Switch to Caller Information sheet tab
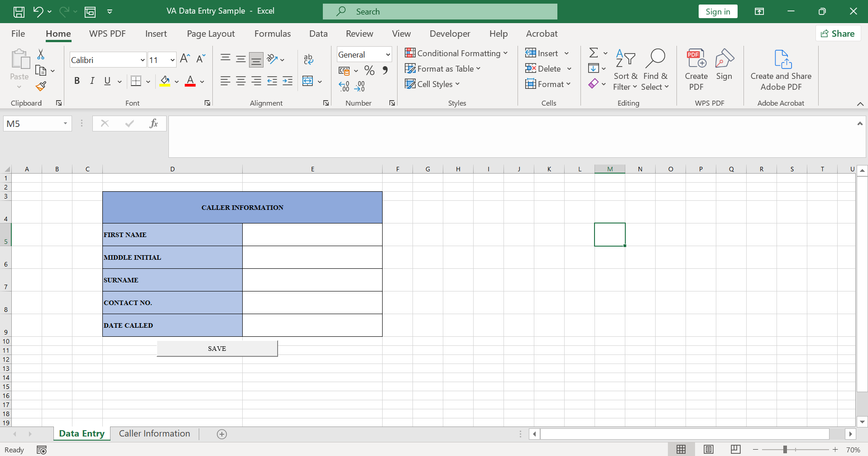868x456 pixels. tap(154, 434)
